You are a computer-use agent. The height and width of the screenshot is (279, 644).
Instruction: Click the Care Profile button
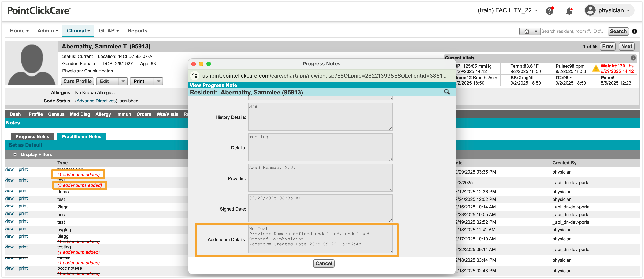(x=77, y=81)
